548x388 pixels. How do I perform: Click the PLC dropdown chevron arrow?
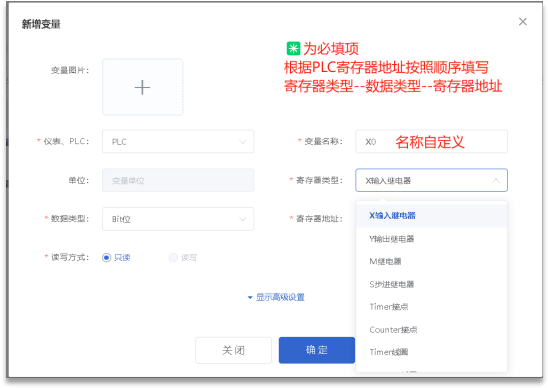pos(242,142)
